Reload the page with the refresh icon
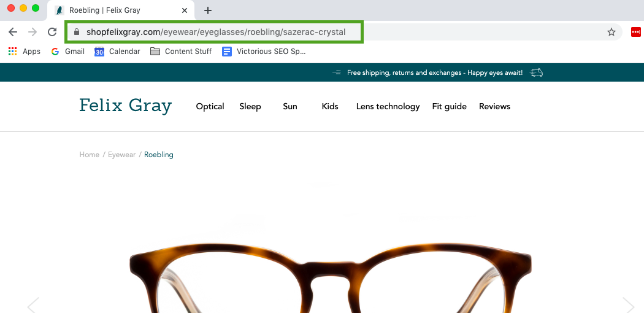This screenshot has width=644, height=313. click(x=52, y=32)
